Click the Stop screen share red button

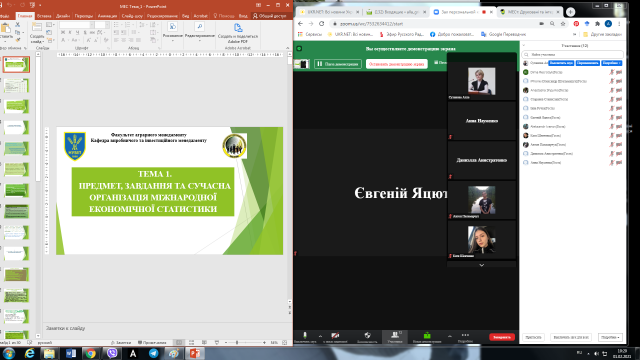tap(396, 64)
